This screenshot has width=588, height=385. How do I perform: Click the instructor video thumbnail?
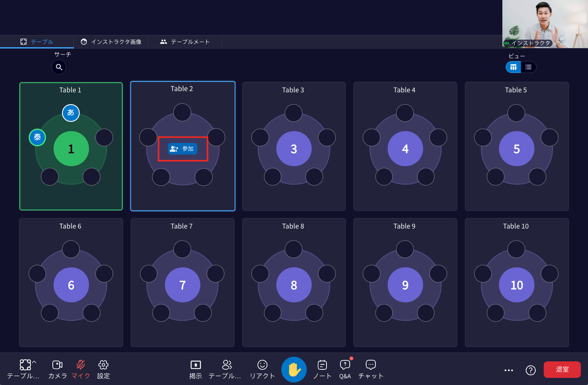545,24
